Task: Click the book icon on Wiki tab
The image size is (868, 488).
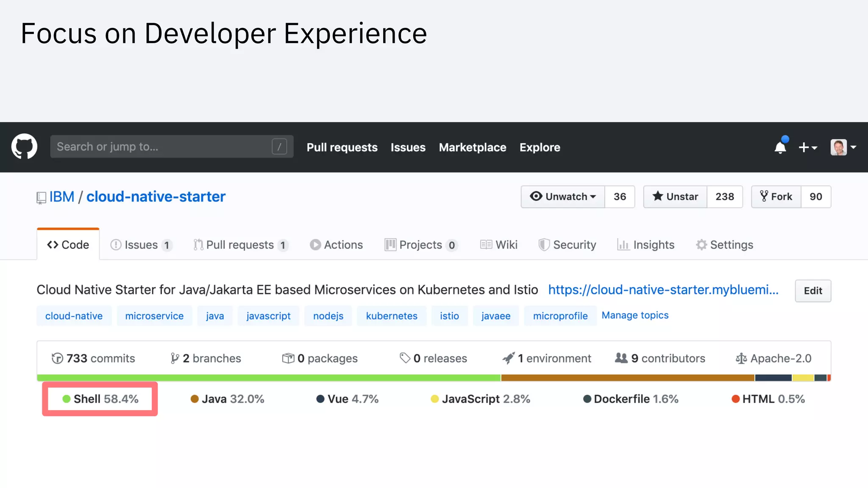Action: point(486,245)
